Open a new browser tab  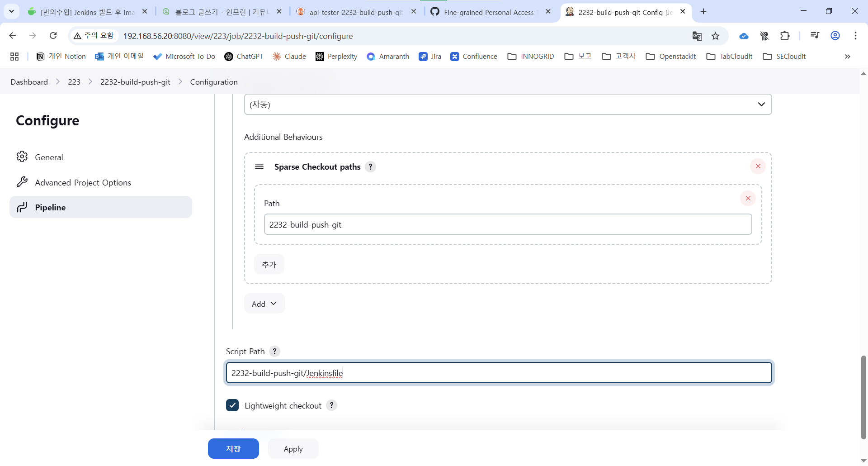703,12
